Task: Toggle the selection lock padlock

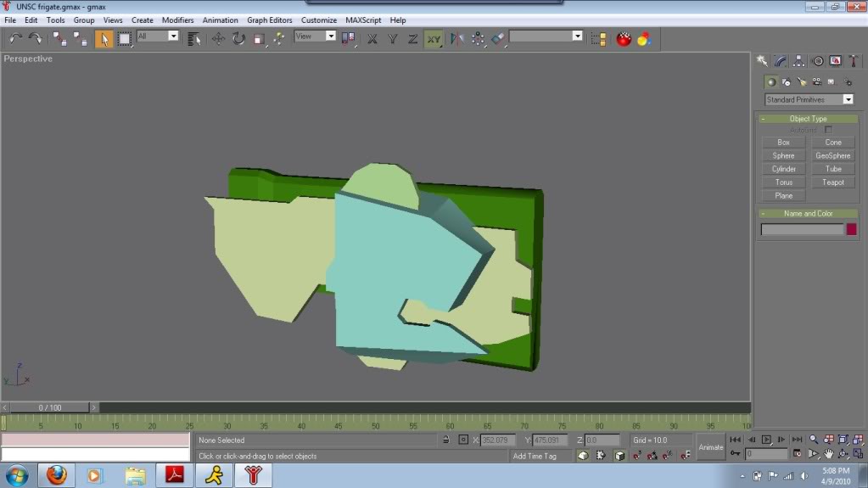Action: (x=445, y=440)
